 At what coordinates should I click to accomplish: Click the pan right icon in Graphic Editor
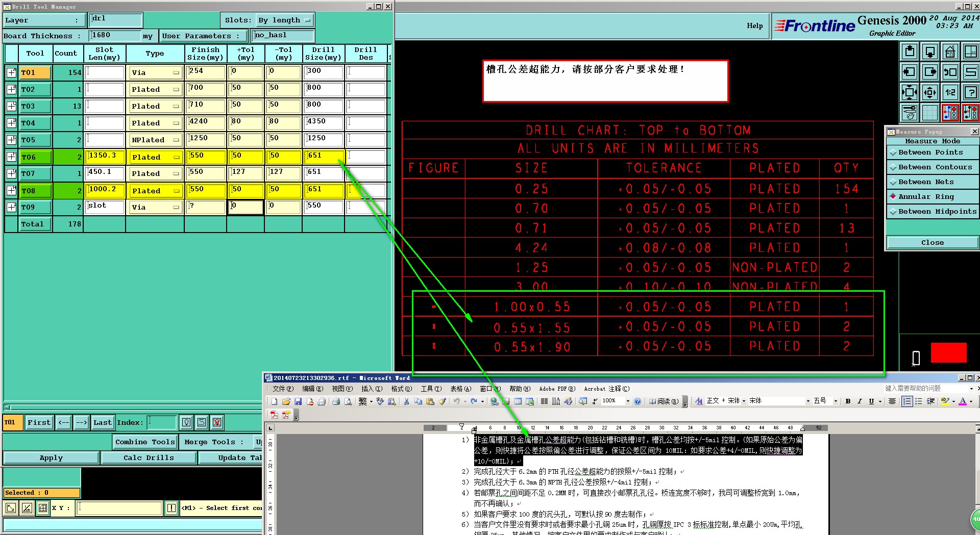point(930,72)
